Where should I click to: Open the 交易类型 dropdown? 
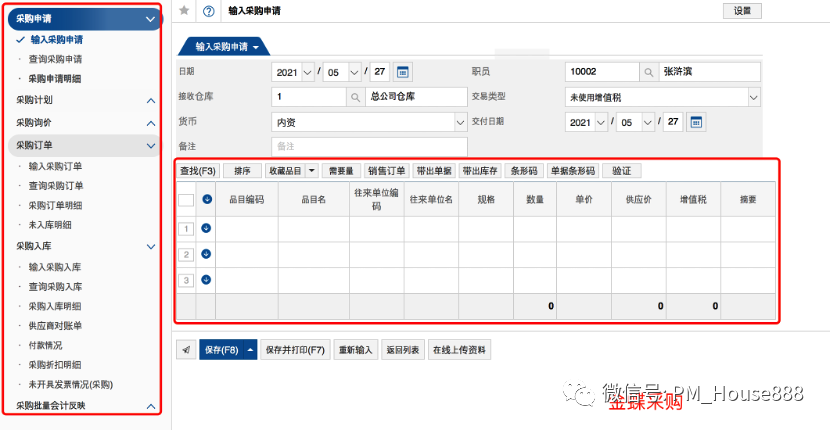pos(655,97)
